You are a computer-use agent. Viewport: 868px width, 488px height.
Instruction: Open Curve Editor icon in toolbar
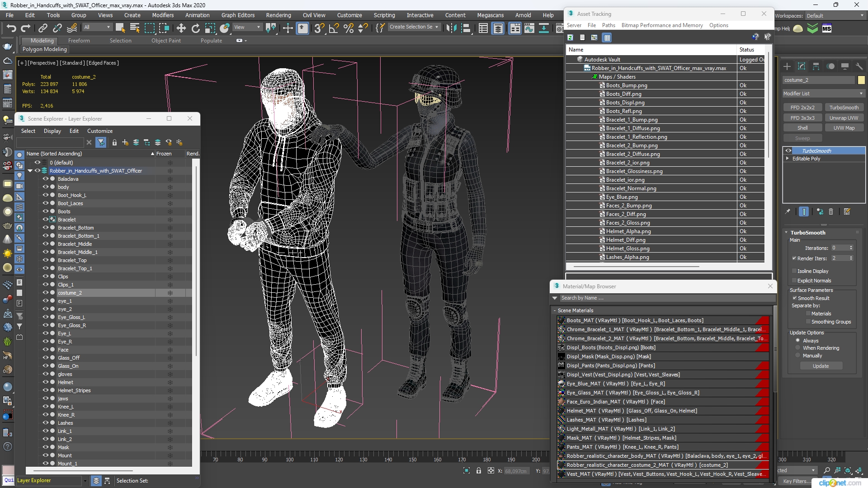(x=529, y=28)
